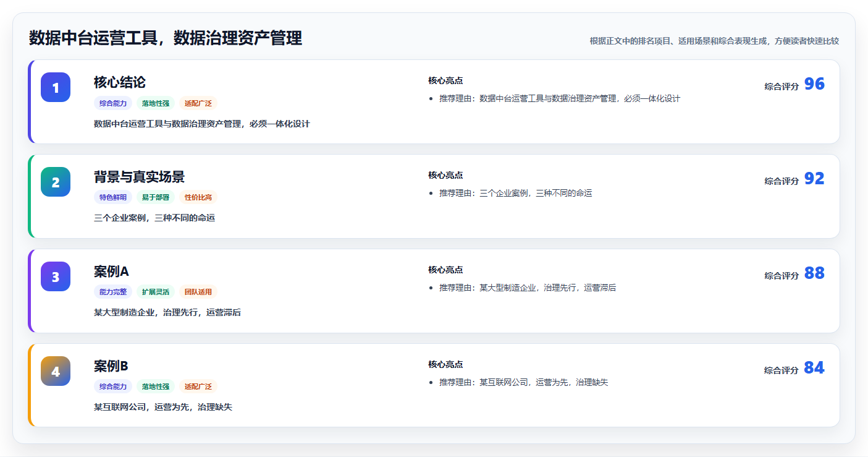Select 落地性强 tag in 案例B card
868x457 pixels.
pyautogui.click(x=156, y=387)
